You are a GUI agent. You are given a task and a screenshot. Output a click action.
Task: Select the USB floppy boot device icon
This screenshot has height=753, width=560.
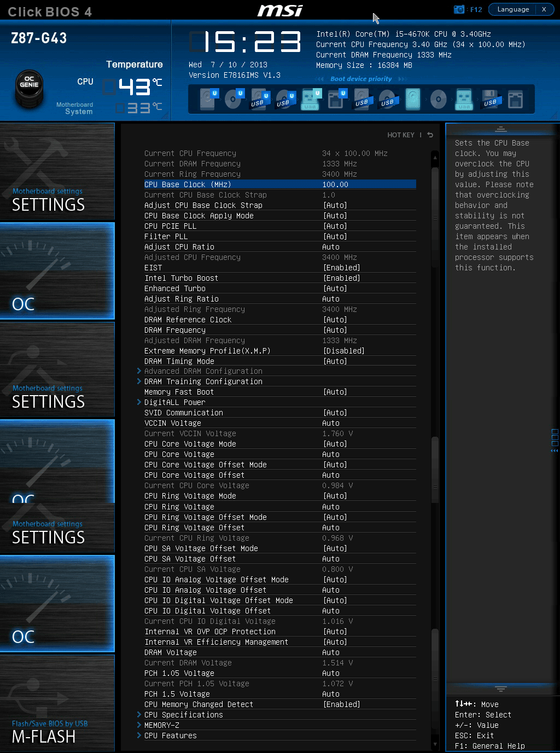coord(490,100)
